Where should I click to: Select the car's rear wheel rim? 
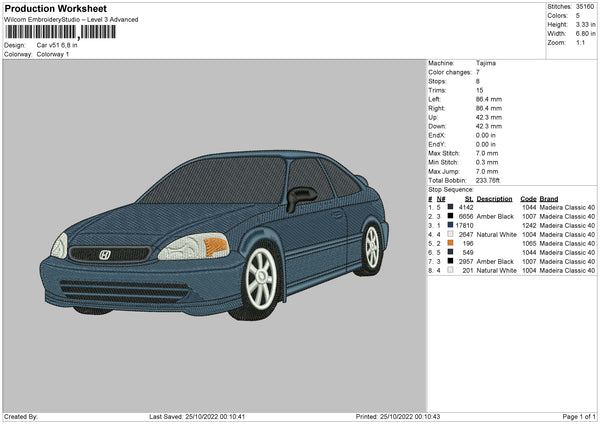pos(372,243)
